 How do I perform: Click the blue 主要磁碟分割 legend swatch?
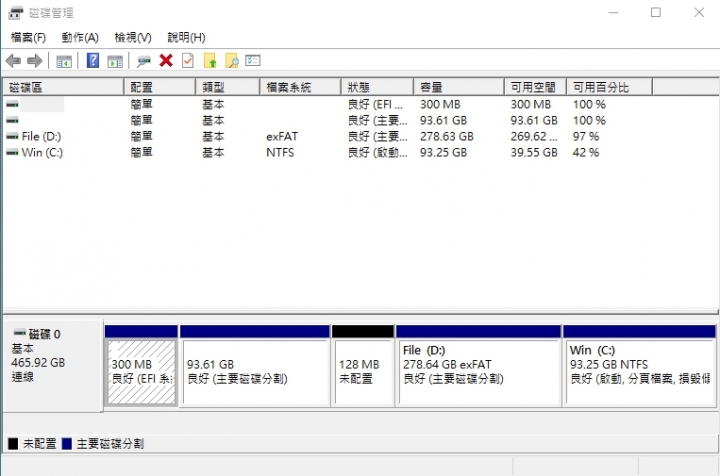click(67, 443)
